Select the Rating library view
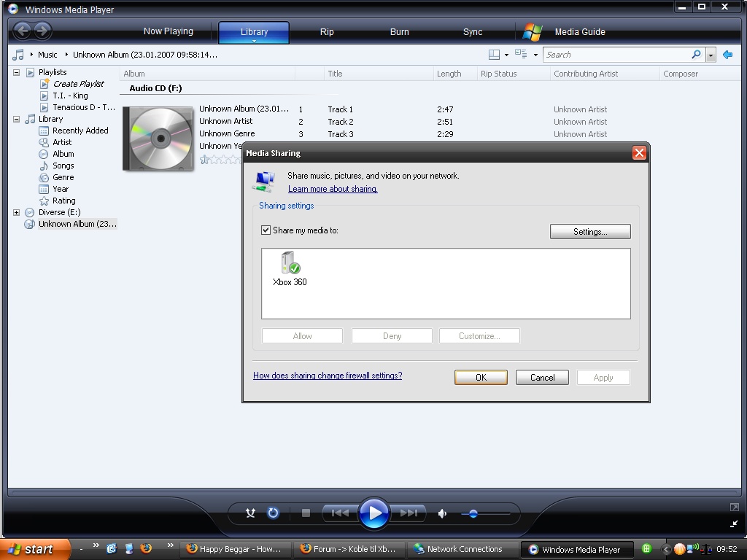747x560 pixels. tap(64, 201)
